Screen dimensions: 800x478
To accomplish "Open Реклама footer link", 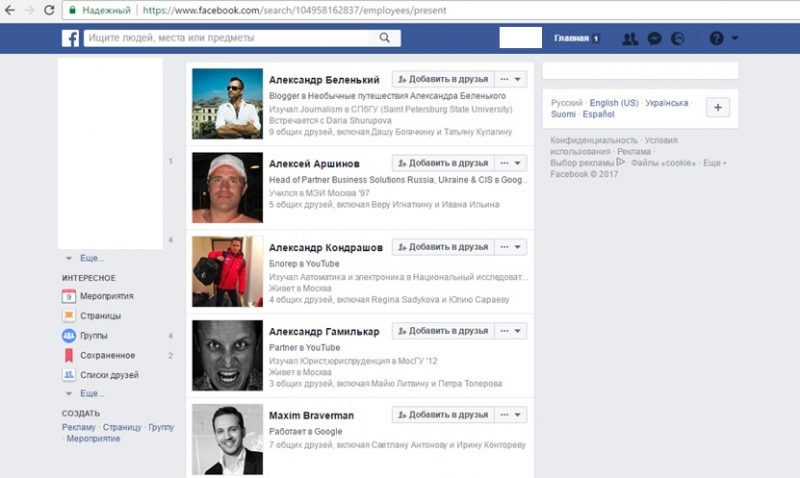I will (x=634, y=152).
